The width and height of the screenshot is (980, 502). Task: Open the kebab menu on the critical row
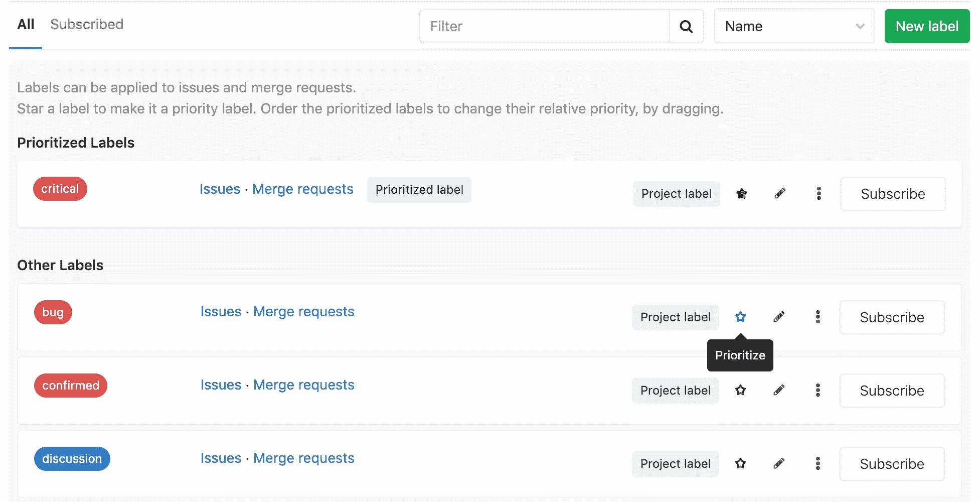click(x=819, y=194)
